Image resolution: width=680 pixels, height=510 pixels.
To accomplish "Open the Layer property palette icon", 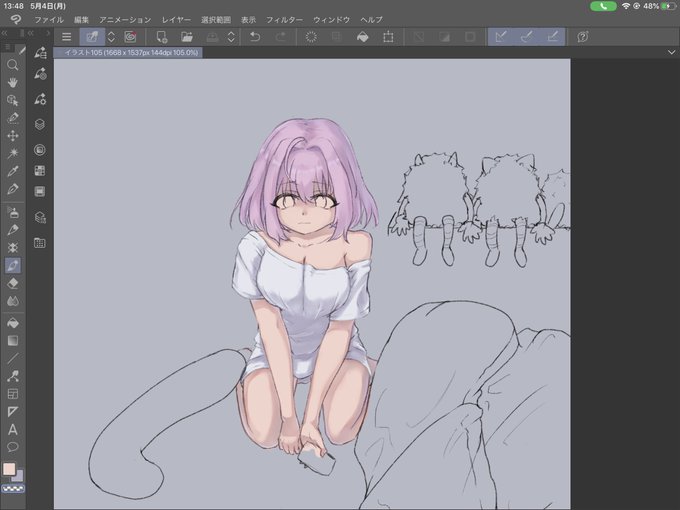I will [x=40, y=217].
